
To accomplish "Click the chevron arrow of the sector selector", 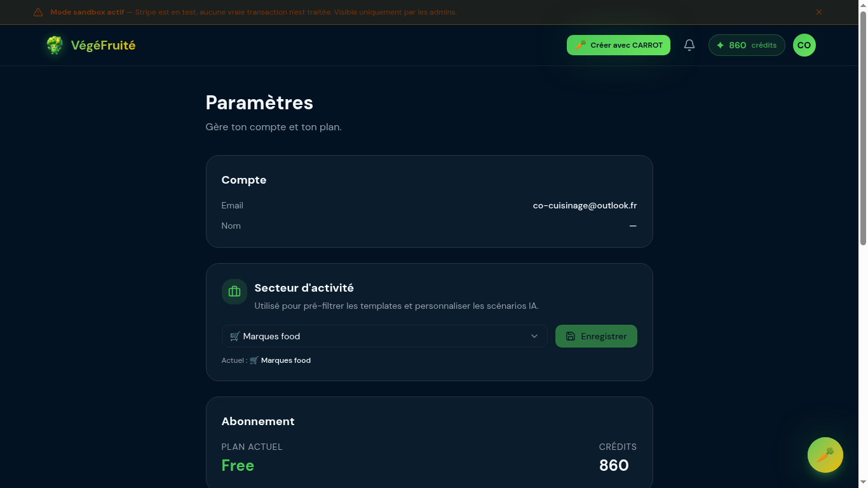I will click(x=534, y=336).
